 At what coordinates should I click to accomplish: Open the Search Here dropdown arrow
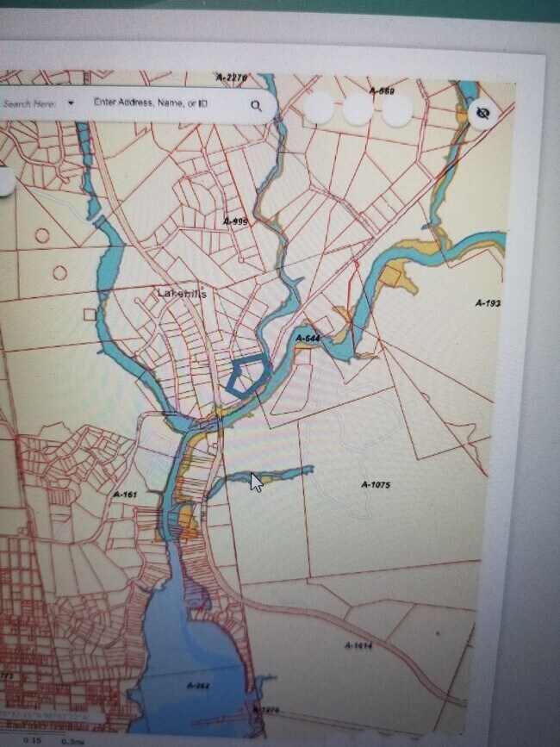[x=71, y=103]
